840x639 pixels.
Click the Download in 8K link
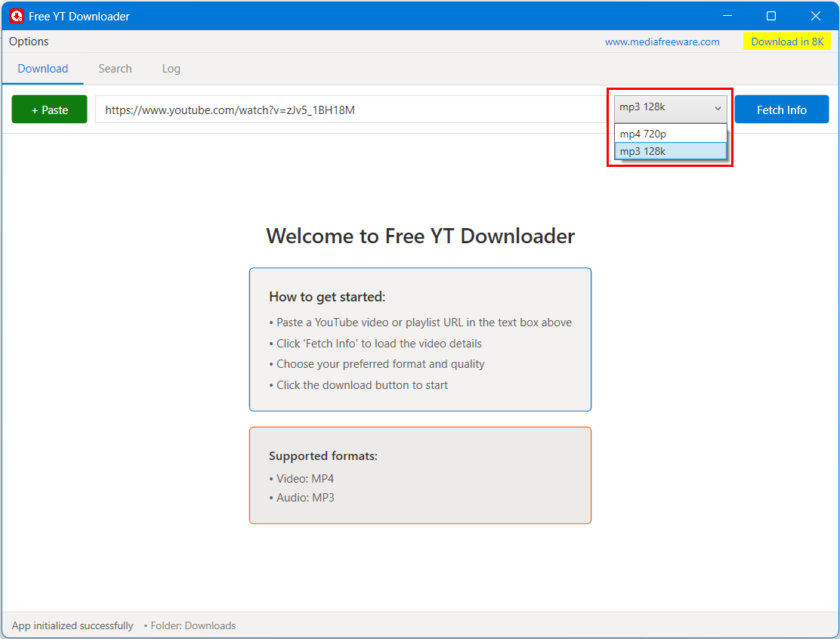click(787, 42)
